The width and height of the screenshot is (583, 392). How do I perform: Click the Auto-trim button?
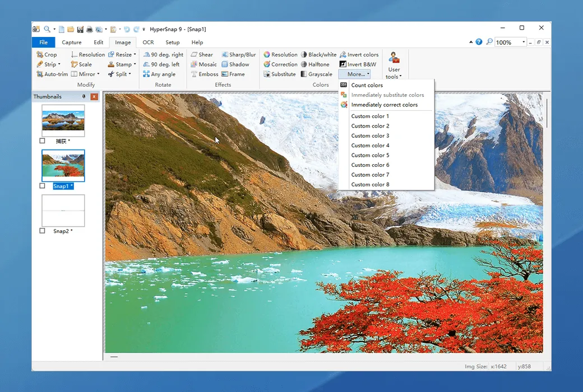[x=52, y=73]
